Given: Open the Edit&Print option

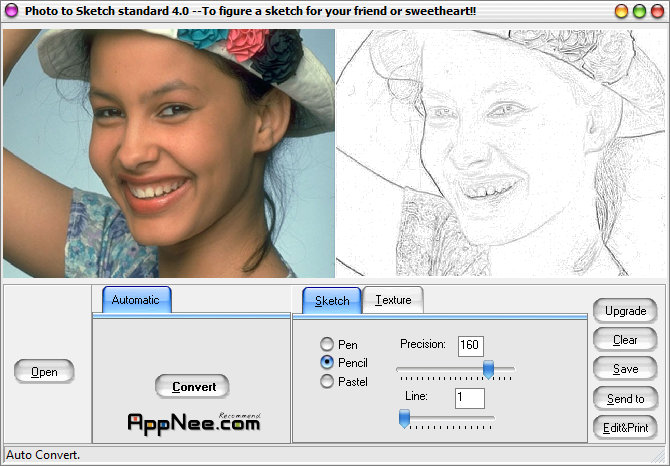Looking at the screenshot, I should tap(625, 428).
